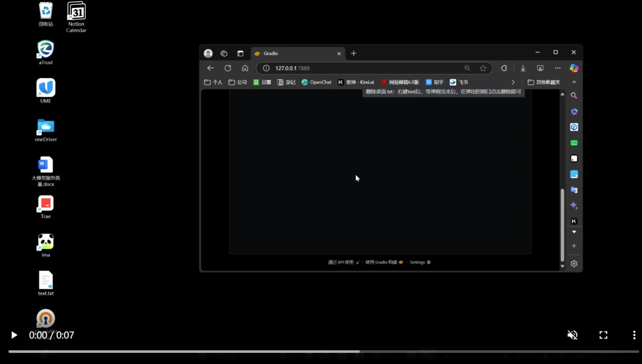Open the Kimi.ai bookmark
The image size is (642, 364).
(x=356, y=82)
